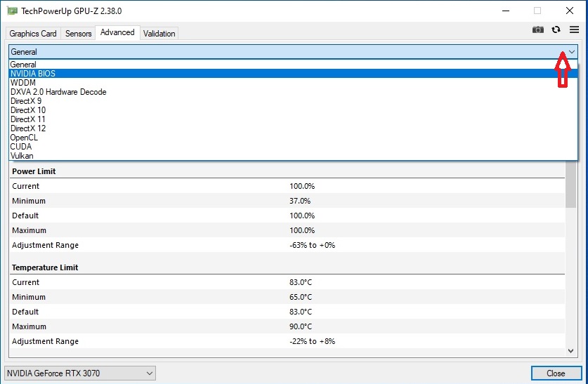Image resolution: width=588 pixels, height=384 pixels.
Task: Choose CUDA from the dropdown options
Action: coord(21,147)
